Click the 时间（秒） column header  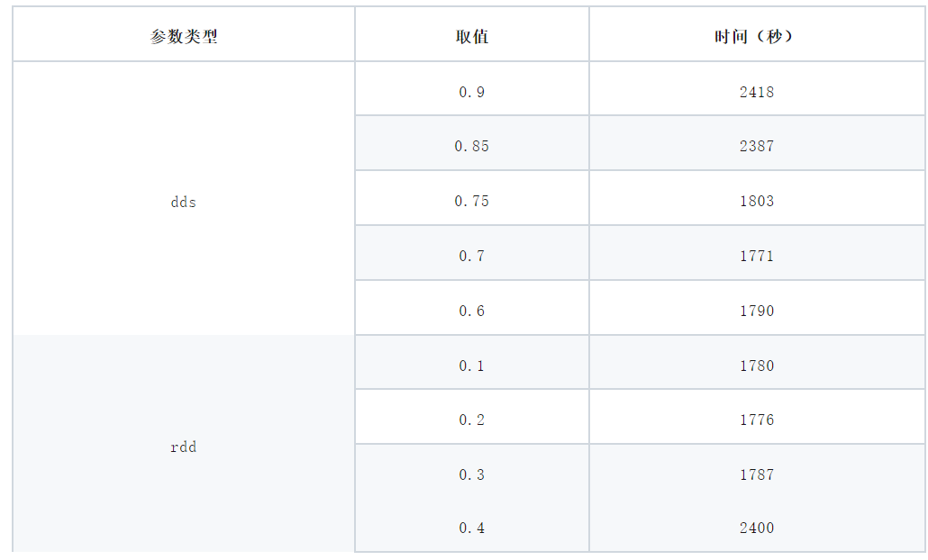coord(757,37)
